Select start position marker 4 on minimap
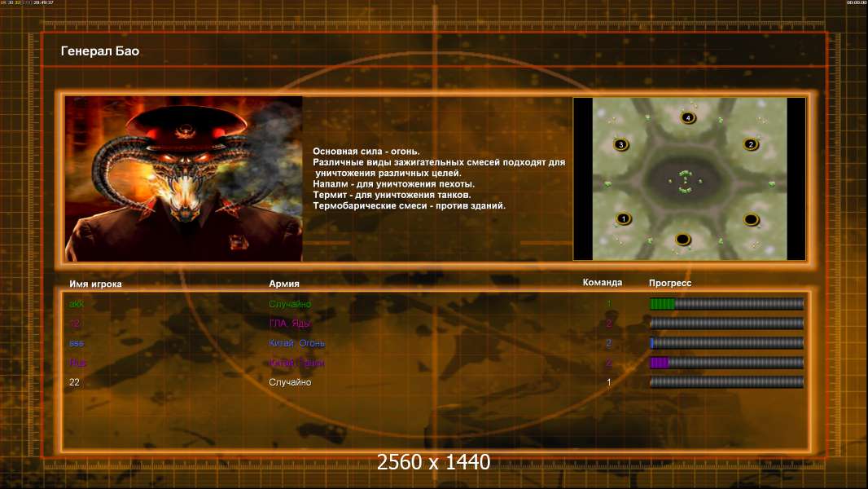The height and width of the screenshot is (489, 868). click(x=687, y=117)
